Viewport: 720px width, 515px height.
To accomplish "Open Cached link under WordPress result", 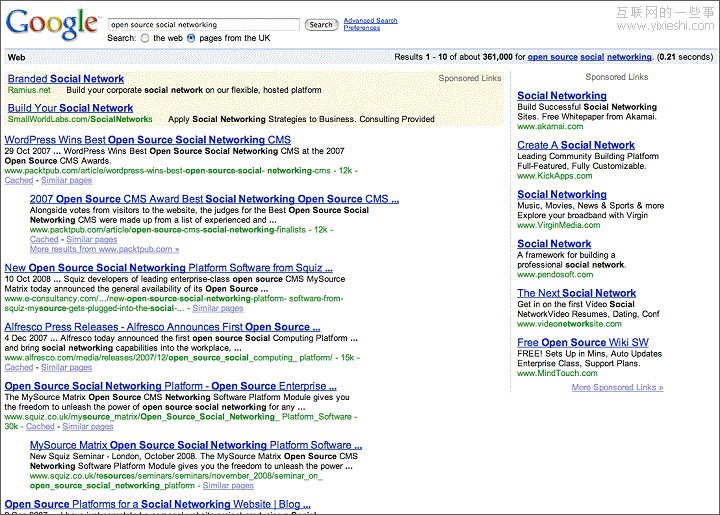I will [19, 180].
